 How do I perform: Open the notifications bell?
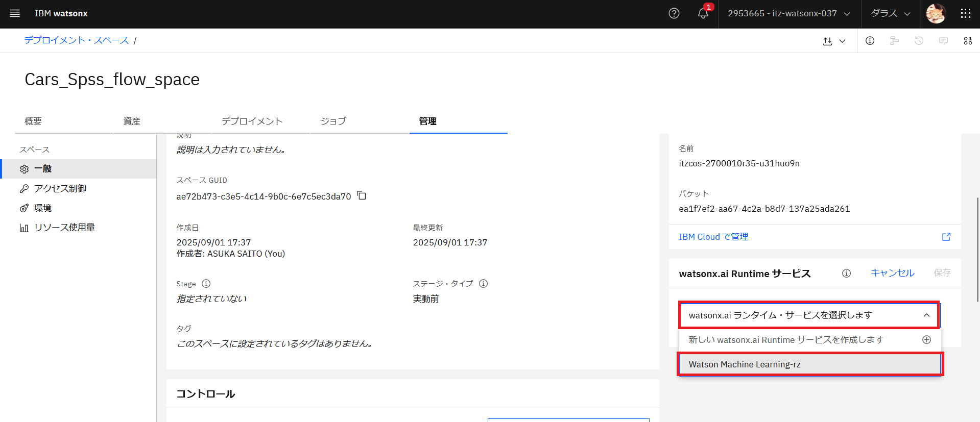[703, 13]
